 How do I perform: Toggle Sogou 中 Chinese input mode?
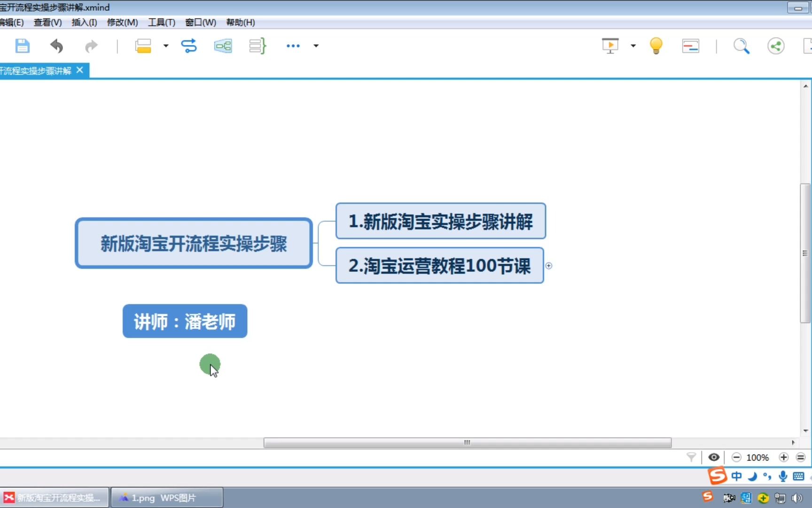click(736, 476)
